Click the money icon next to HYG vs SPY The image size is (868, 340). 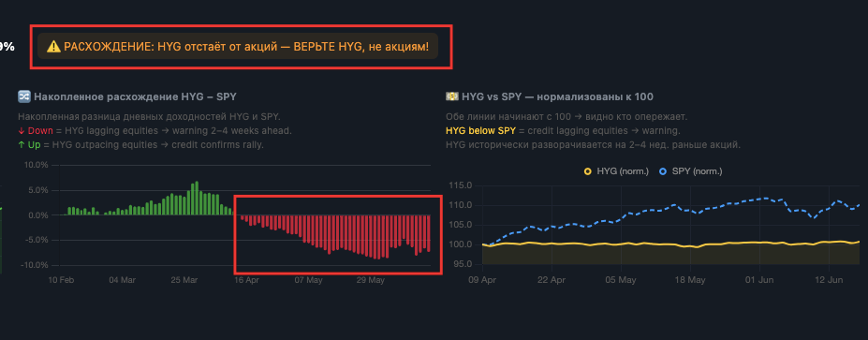click(x=452, y=96)
